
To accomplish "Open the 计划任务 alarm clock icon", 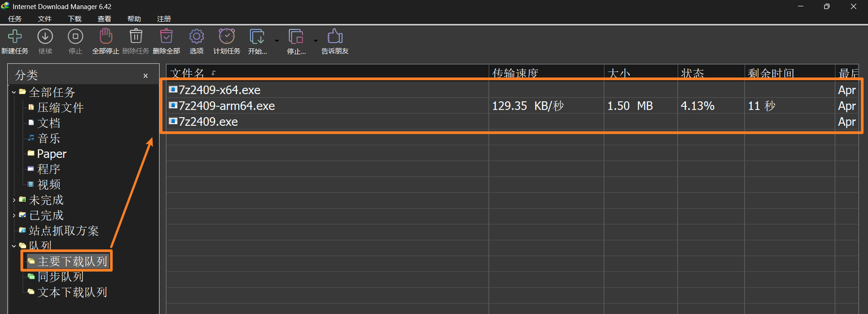I will pyautogui.click(x=227, y=37).
